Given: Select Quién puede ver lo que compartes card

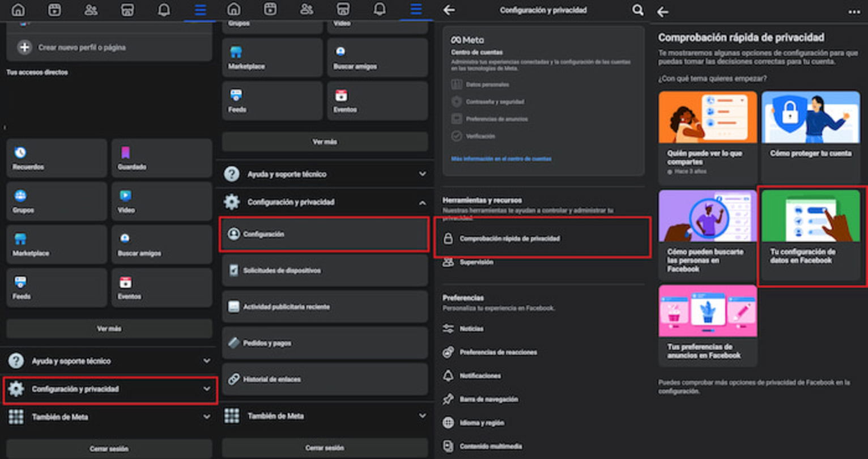Looking at the screenshot, I should pyautogui.click(x=708, y=137).
